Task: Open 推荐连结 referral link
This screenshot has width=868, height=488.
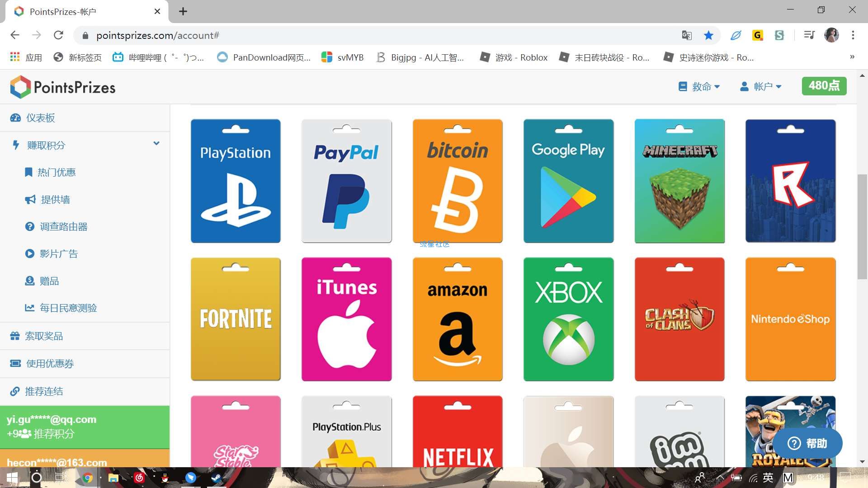Action: [x=85, y=391]
